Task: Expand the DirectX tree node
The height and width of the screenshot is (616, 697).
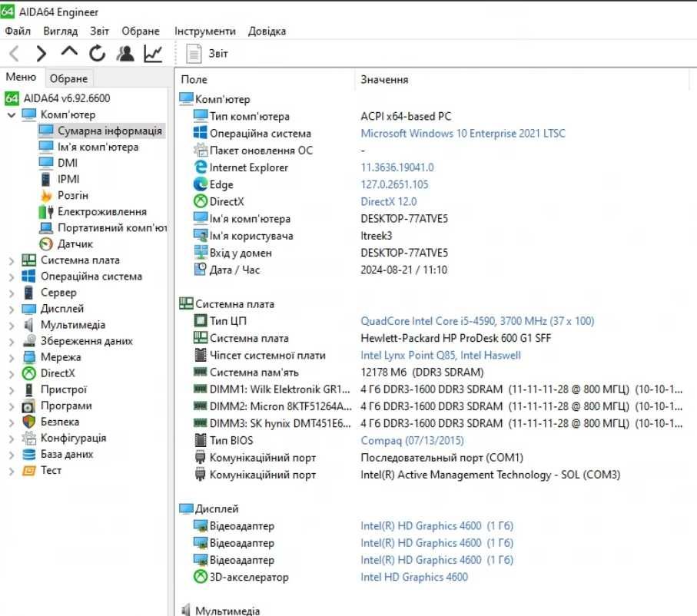Action: click(12, 374)
